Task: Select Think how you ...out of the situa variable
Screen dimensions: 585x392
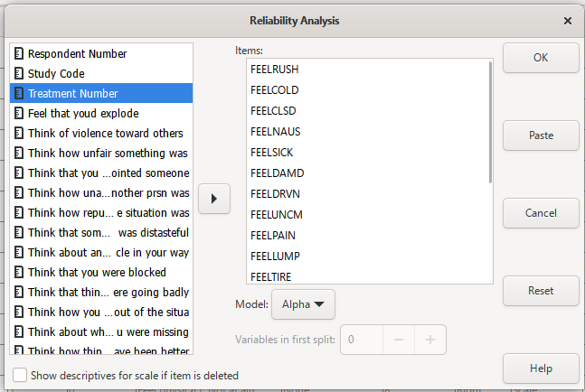Action: (101, 312)
